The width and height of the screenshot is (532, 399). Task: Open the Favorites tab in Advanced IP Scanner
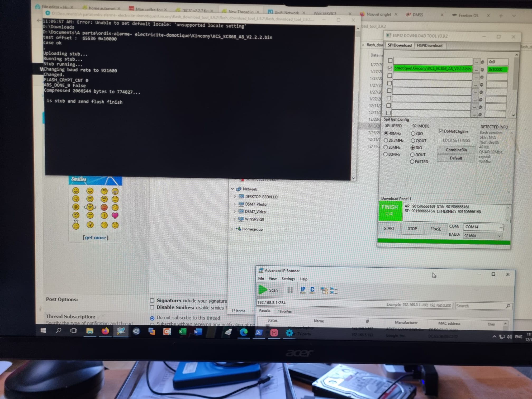(284, 311)
